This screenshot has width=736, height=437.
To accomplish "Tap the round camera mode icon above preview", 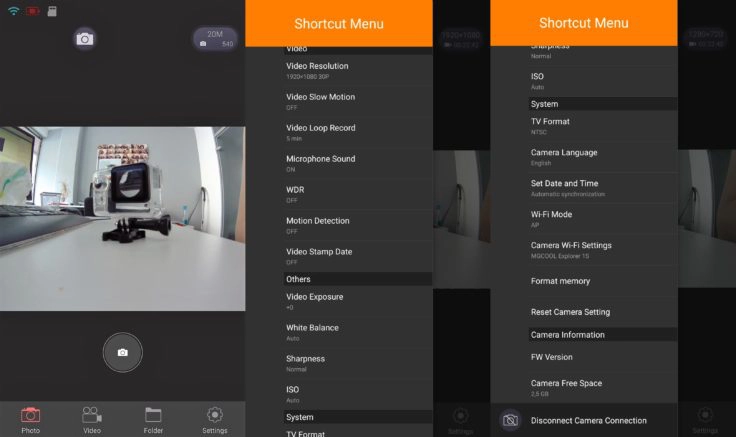I will (84, 39).
